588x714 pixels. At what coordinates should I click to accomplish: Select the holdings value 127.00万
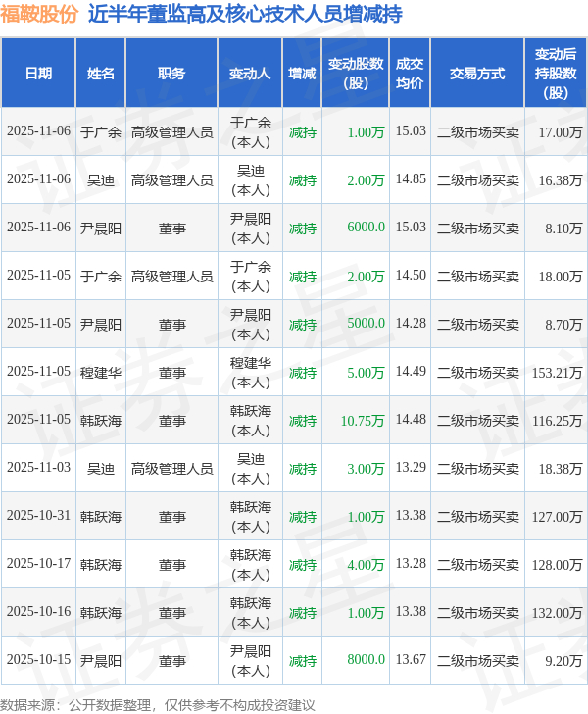(557, 516)
